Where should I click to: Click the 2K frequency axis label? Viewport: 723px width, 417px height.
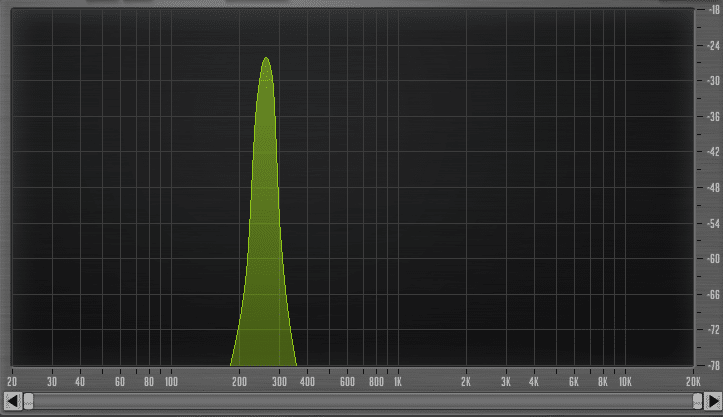(466, 381)
